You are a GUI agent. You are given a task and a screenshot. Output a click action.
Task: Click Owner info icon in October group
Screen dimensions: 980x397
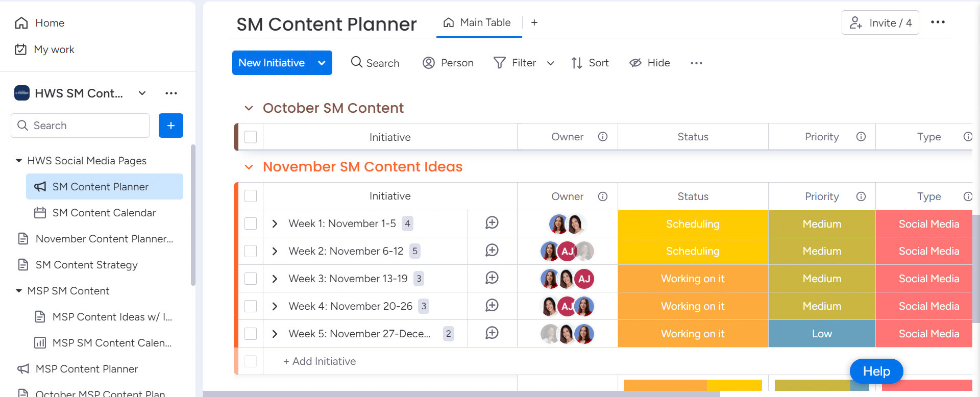coord(603,137)
